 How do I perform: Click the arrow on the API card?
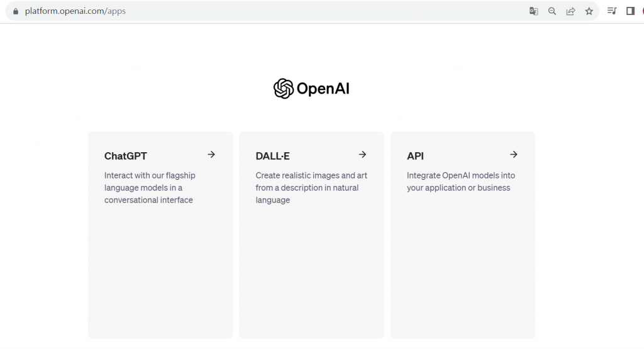tap(513, 155)
